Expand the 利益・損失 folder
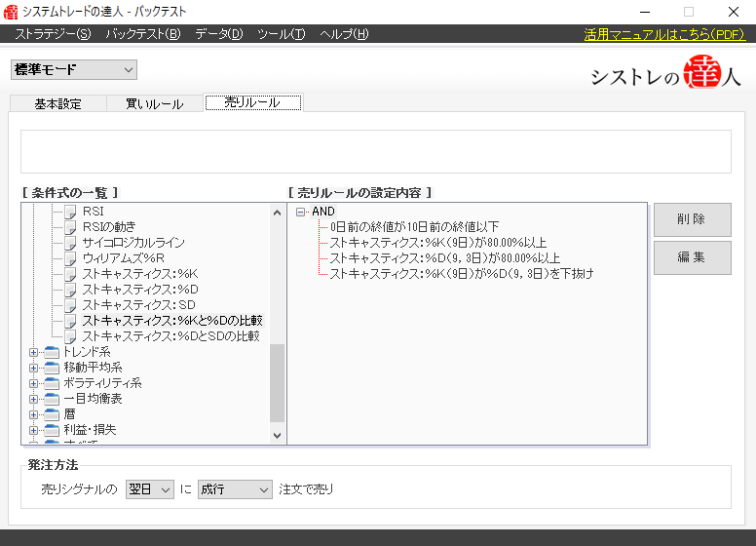Viewport: 756px width, 546px height. [x=33, y=430]
